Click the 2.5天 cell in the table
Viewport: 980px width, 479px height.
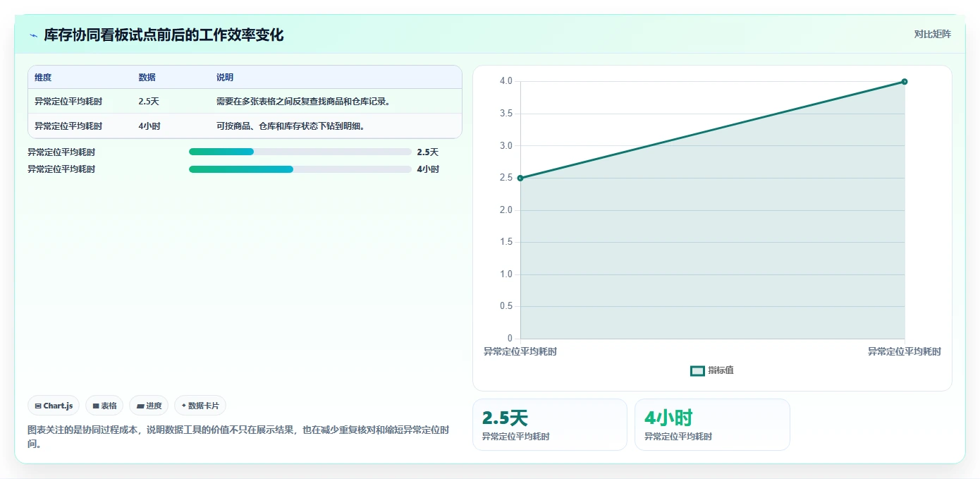[149, 102]
